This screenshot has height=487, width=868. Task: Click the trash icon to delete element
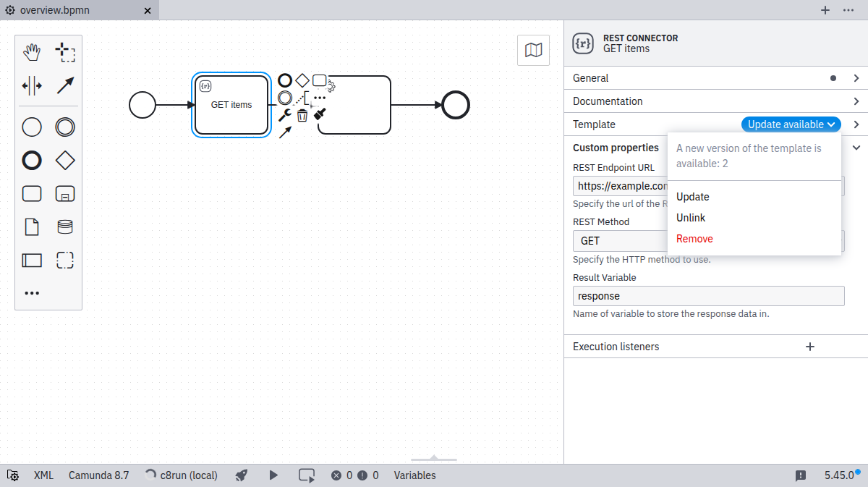(302, 115)
